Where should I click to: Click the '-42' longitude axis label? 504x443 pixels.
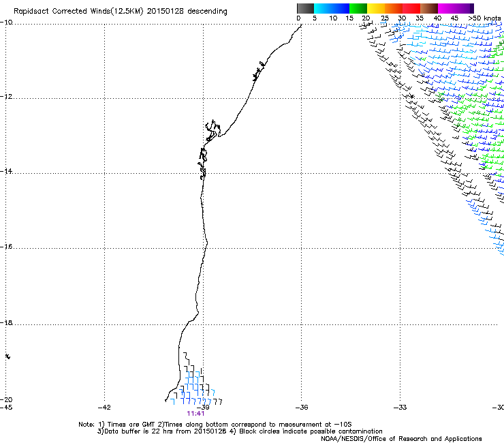tap(104, 408)
